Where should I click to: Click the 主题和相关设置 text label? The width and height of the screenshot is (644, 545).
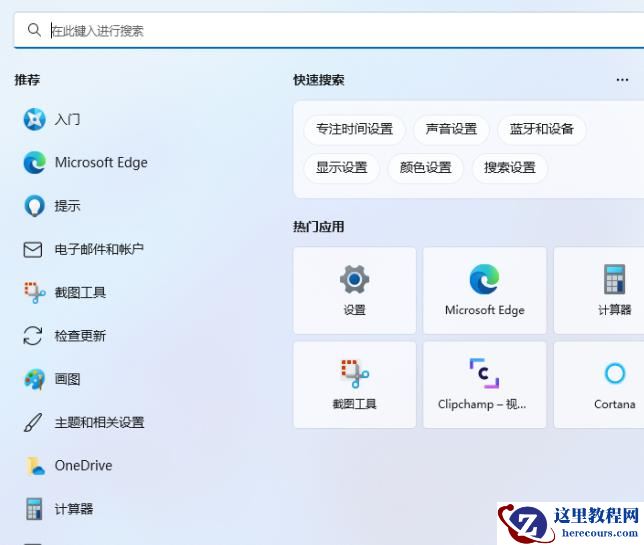[99, 423]
